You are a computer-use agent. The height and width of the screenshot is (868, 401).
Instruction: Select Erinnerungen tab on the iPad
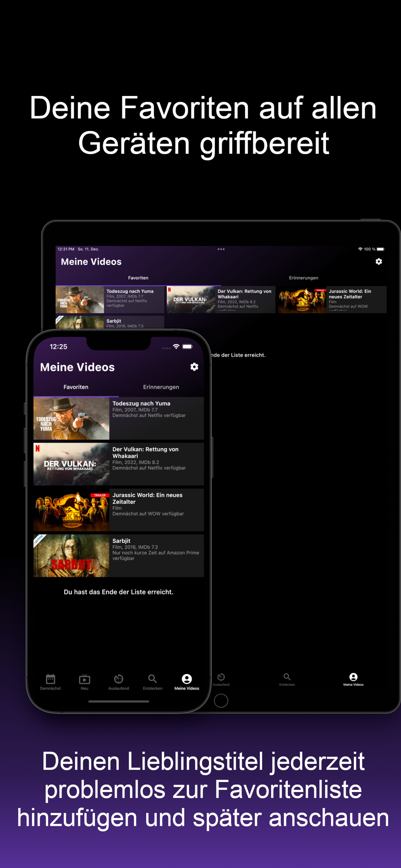304,278
